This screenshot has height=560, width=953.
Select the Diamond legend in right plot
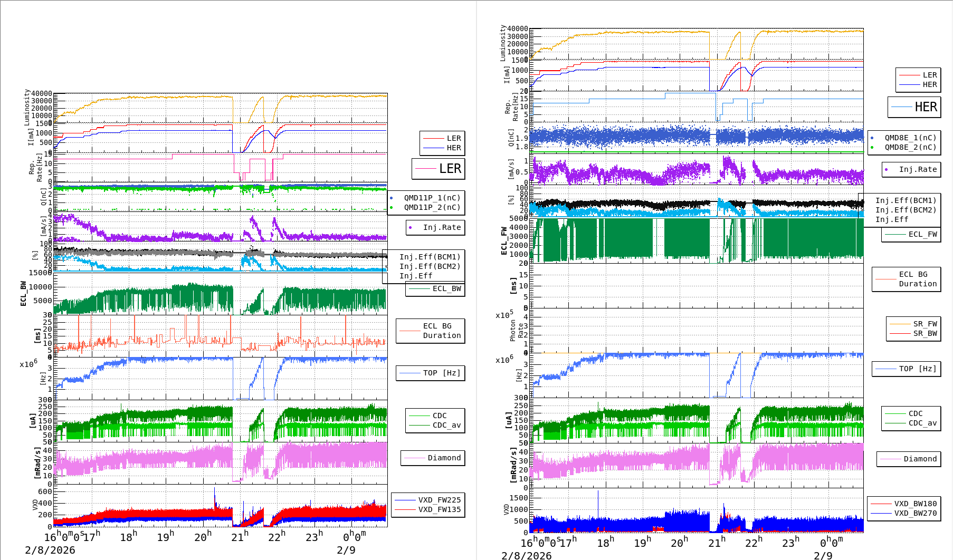(x=909, y=459)
